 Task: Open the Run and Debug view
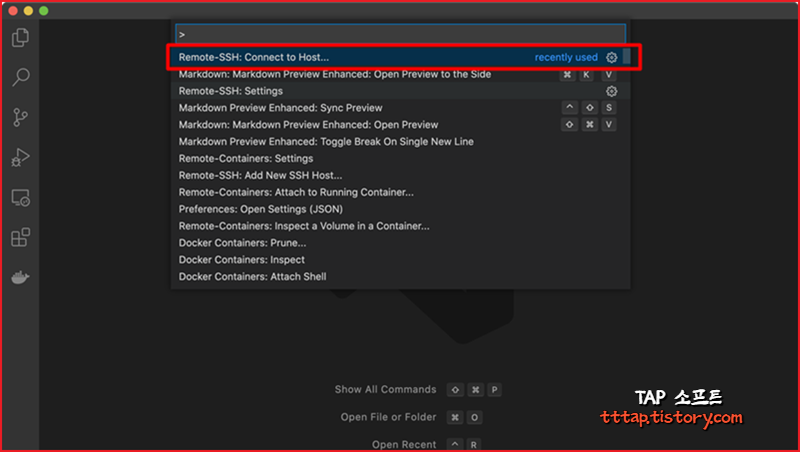point(20,157)
